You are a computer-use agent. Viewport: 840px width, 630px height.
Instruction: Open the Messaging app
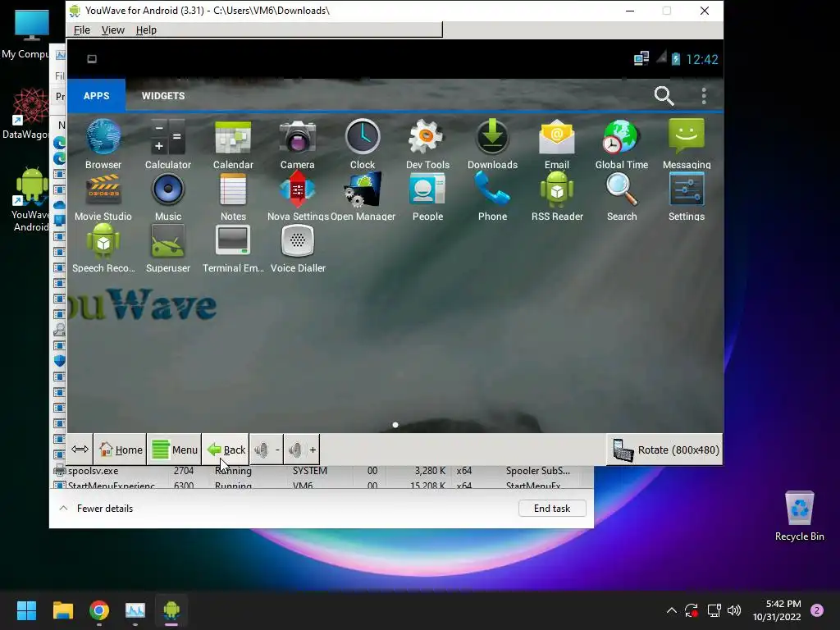687,144
